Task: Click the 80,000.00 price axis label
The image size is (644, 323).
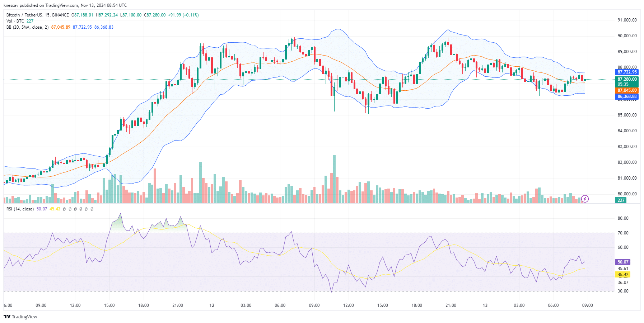Action: click(x=627, y=194)
